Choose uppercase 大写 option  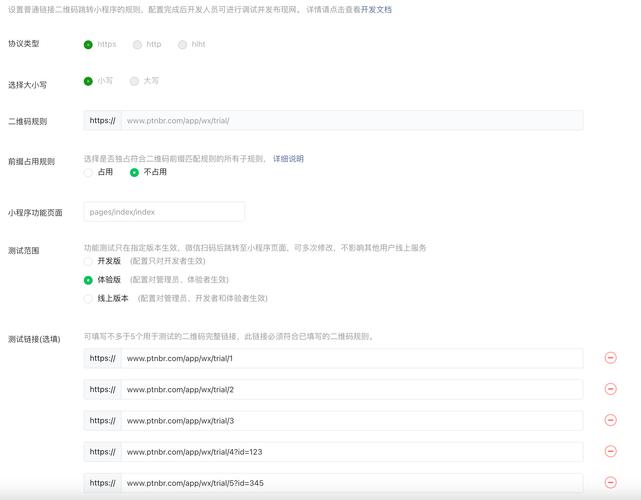pyautogui.click(x=134, y=81)
